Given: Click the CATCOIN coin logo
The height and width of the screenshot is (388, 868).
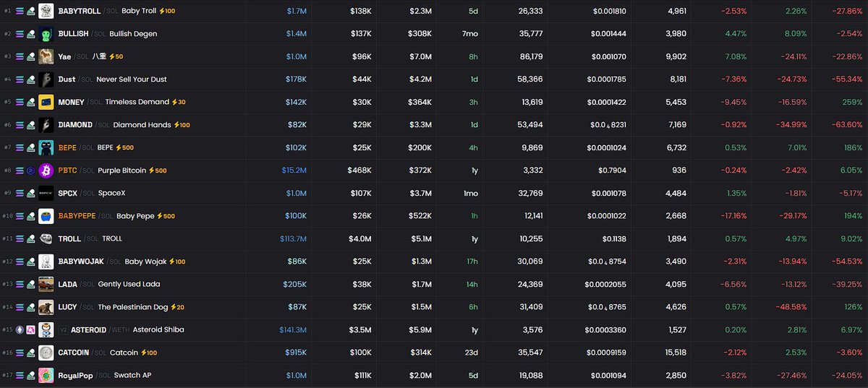Looking at the screenshot, I should tap(46, 353).
